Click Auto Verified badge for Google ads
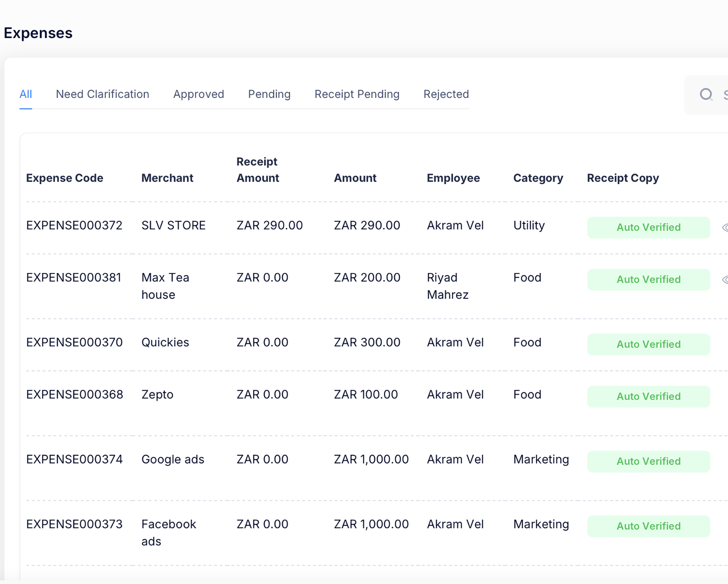728x584 pixels. [x=648, y=461]
